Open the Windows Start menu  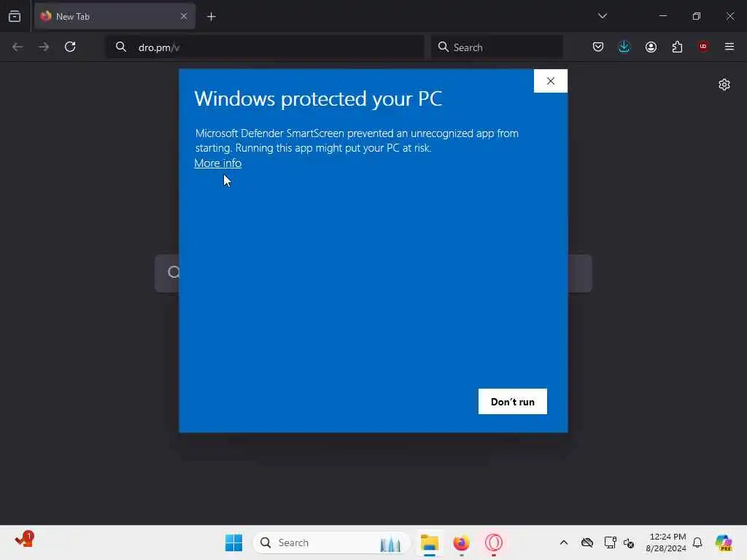(x=233, y=542)
